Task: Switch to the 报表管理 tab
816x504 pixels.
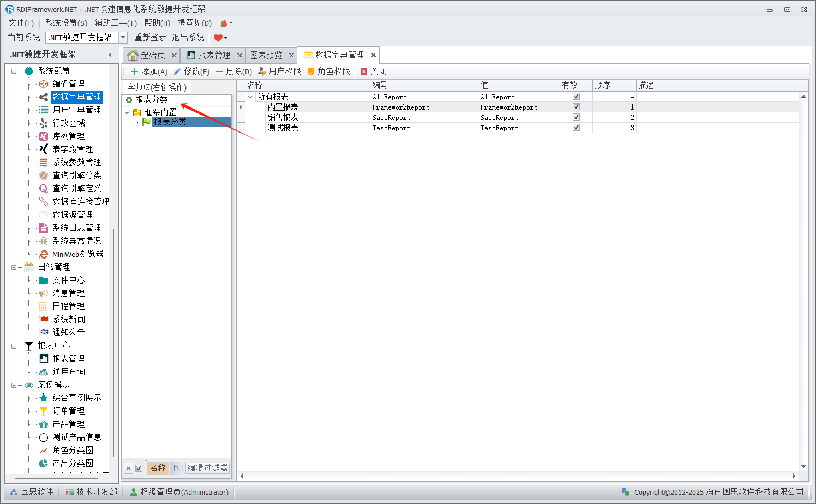Action: point(214,56)
